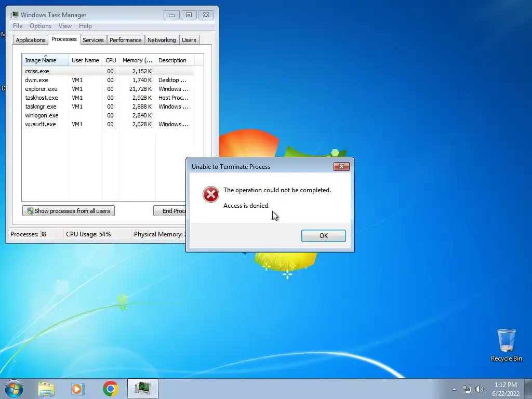
Task: Open Google Chrome from the taskbar
Action: pyautogui.click(x=110, y=389)
